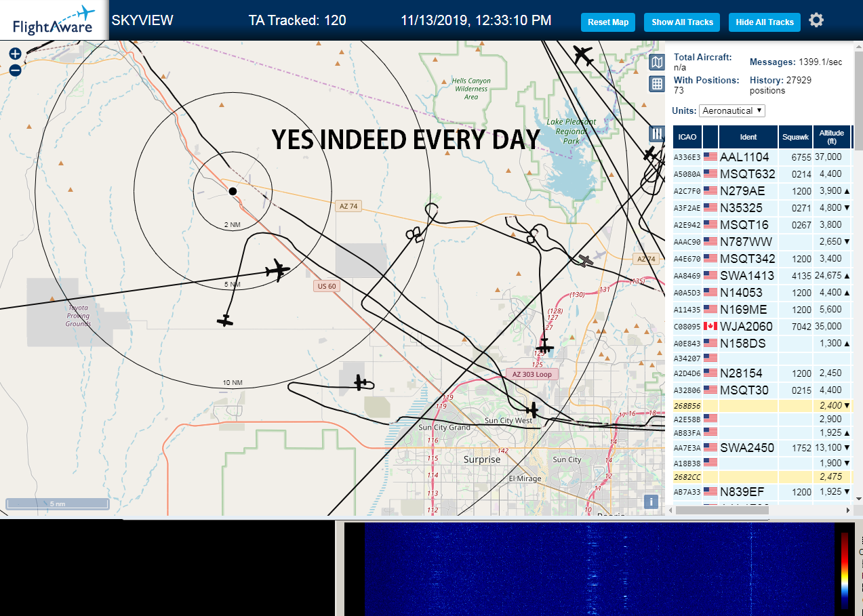Open the map info attribution icon
Viewport: 863px width, 616px height.
(651, 501)
